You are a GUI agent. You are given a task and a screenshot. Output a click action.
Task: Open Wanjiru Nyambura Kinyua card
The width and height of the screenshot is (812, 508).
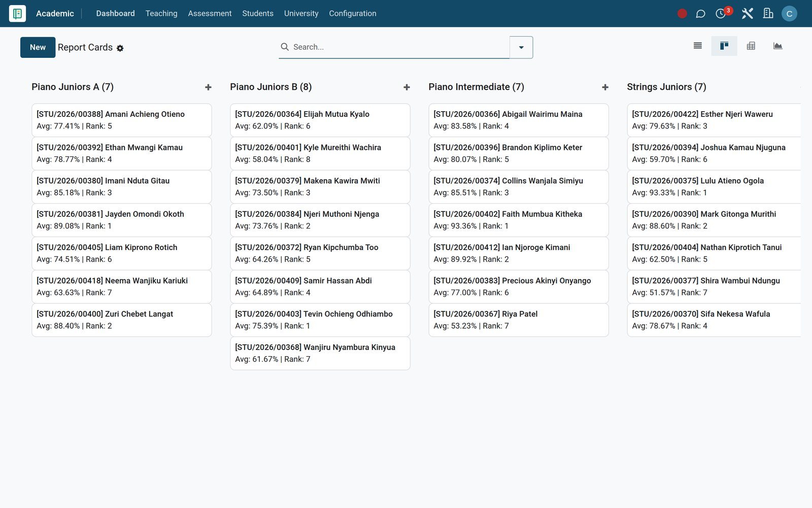tap(320, 353)
